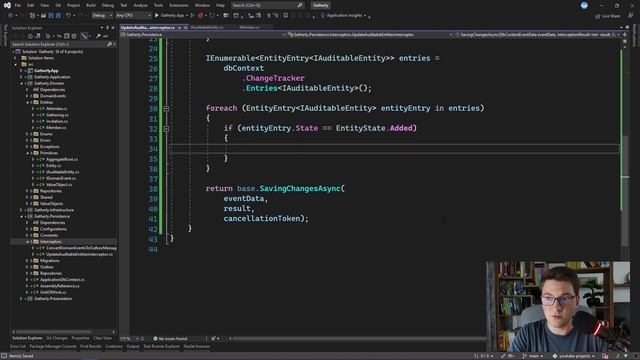The width and height of the screenshot is (640, 360).
Task: Switch to the Git Changes panel tab
Action: pyautogui.click(x=57, y=338)
